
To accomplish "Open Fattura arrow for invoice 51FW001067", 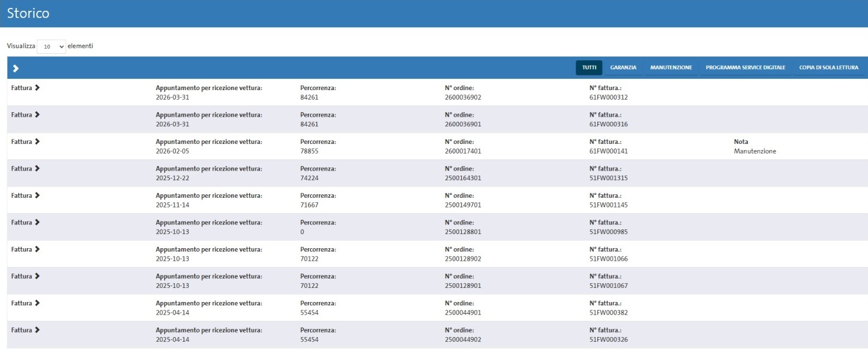I will (x=37, y=276).
